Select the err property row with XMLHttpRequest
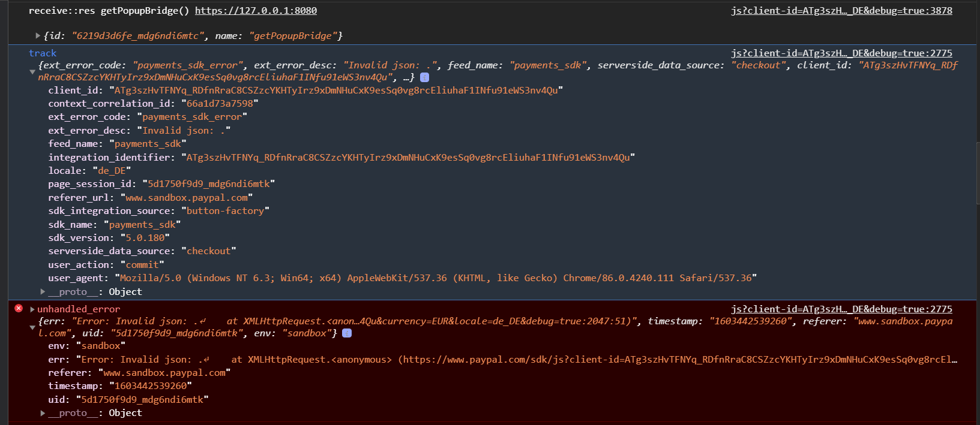The width and height of the screenshot is (980, 425). (x=503, y=360)
